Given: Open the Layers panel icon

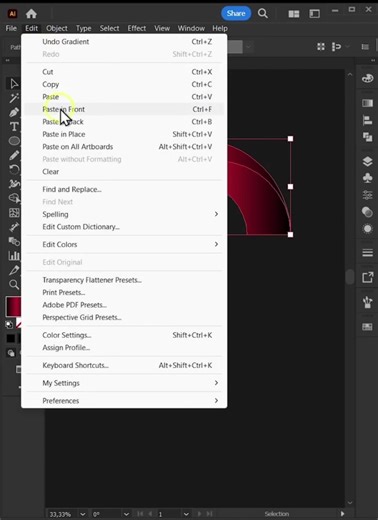Looking at the screenshot, I should tap(367, 162).
